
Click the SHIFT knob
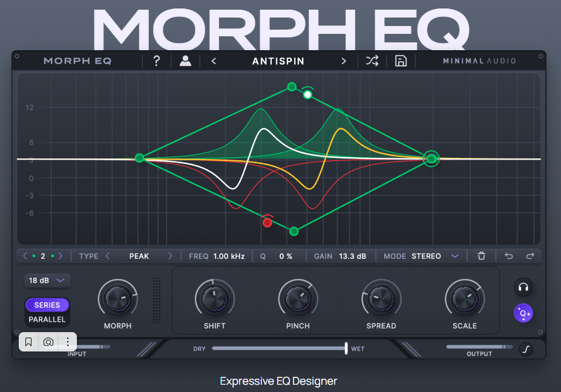point(215,299)
